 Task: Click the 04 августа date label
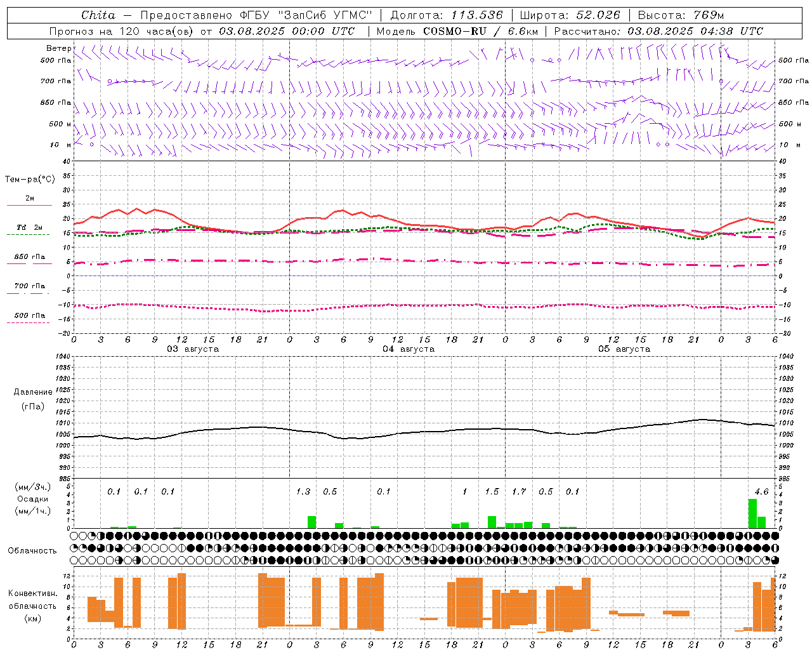click(x=409, y=349)
